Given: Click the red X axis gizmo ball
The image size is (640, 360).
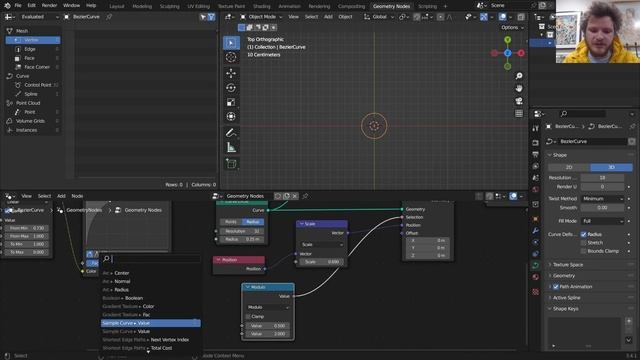Looking at the screenshot, I should (x=521, y=53).
